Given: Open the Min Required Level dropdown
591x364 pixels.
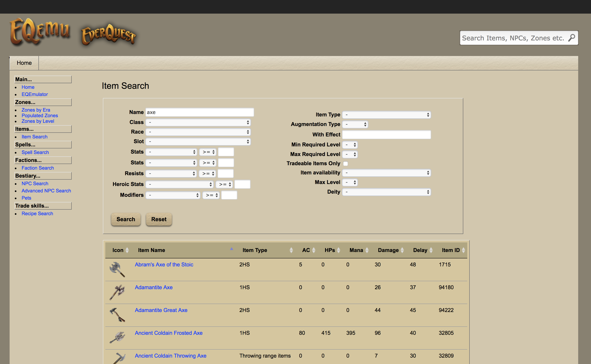Looking at the screenshot, I should click(350, 145).
